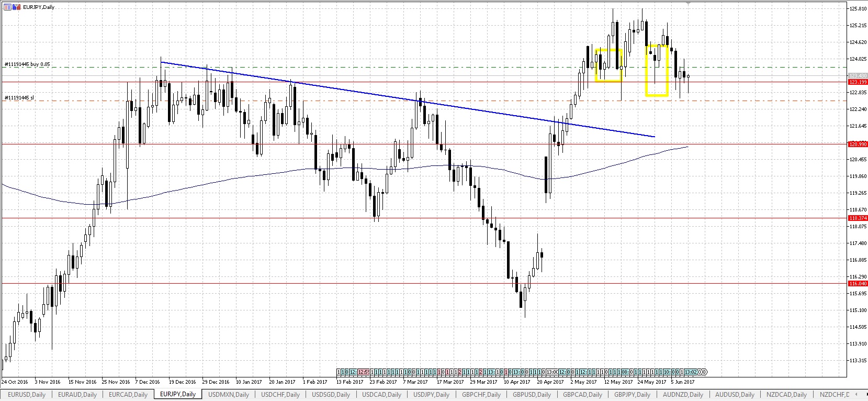Click the 120.455 price scale value
Image resolution: width=868 pixels, height=401 pixels.
(859, 160)
